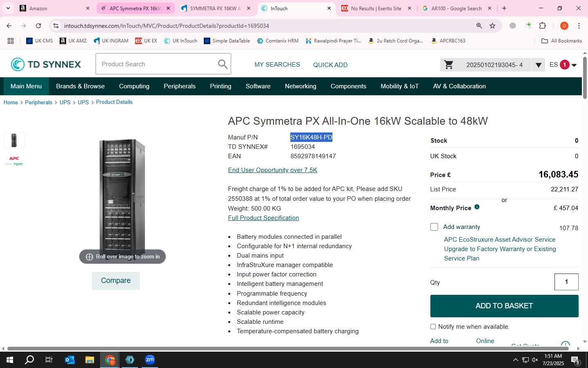
Task: Open a new browser tab
Action: 504,8
